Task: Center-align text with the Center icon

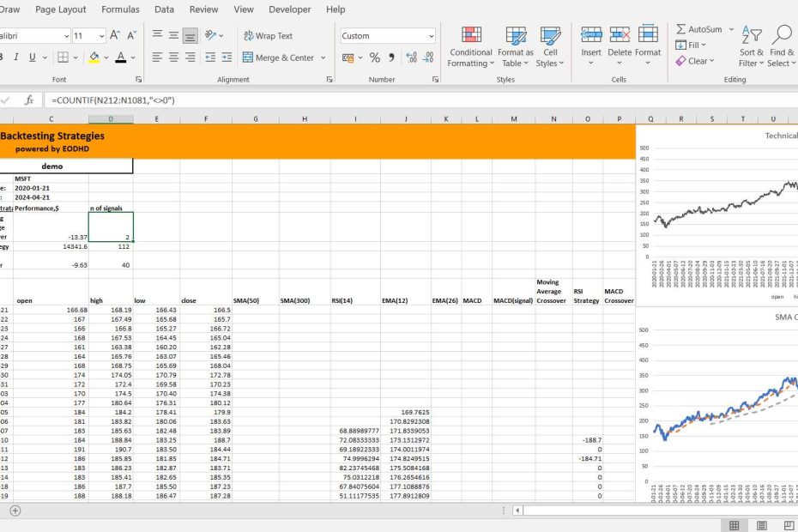Action: (x=174, y=57)
